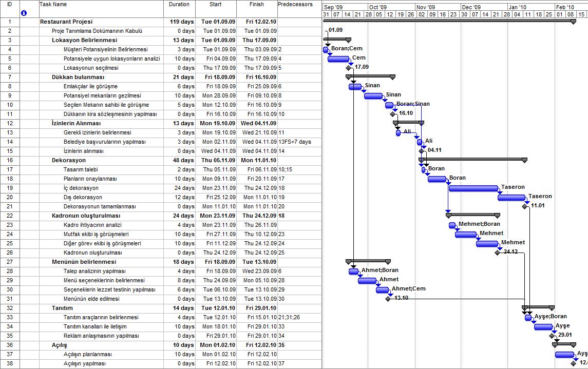Select the Duration column header
Viewport: 588px width, 369px height.
tap(179, 5)
